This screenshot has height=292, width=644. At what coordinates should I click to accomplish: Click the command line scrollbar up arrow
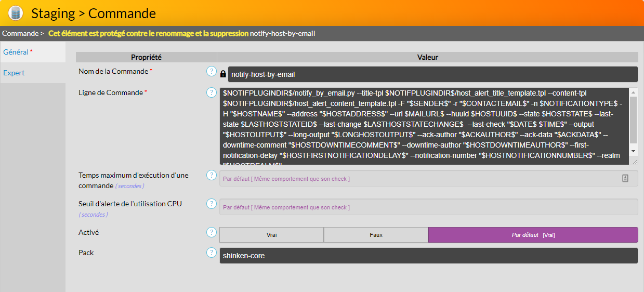(x=633, y=91)
